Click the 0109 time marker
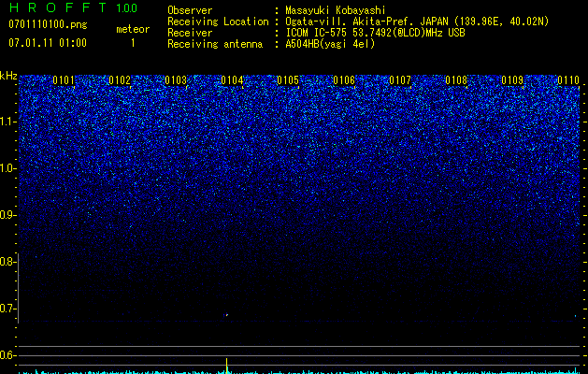 coord(512,80)
